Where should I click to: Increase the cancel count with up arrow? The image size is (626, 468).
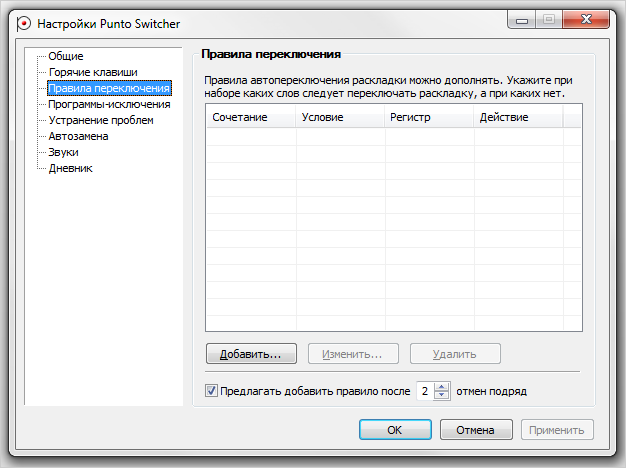(x=442, y=387)
